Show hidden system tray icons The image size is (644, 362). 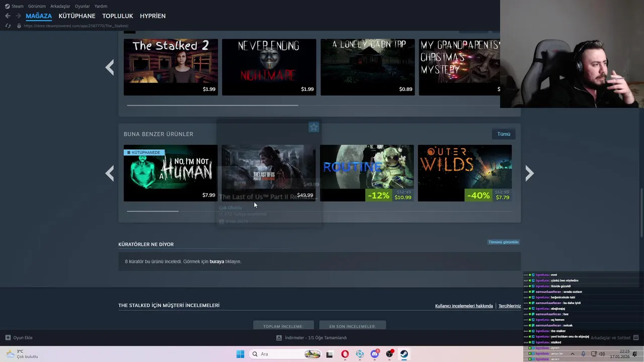[572, 354]
